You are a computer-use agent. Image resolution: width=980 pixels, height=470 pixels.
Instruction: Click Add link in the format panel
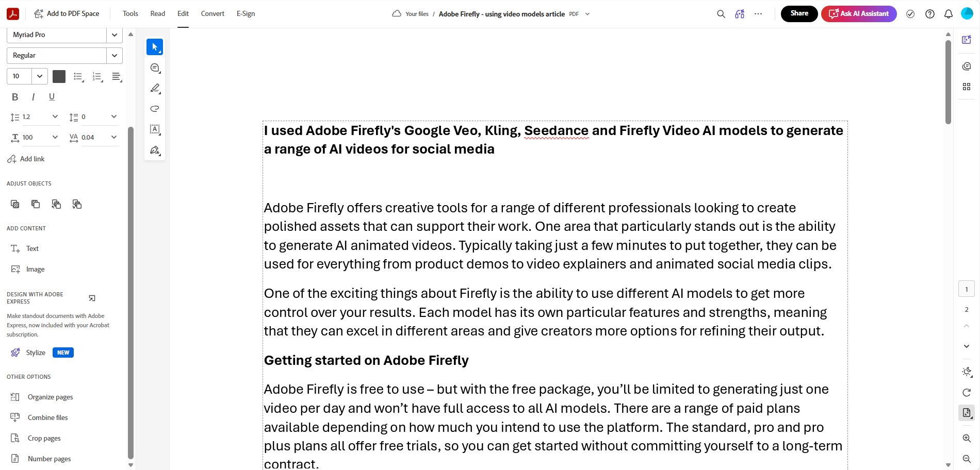click(26, 159)
